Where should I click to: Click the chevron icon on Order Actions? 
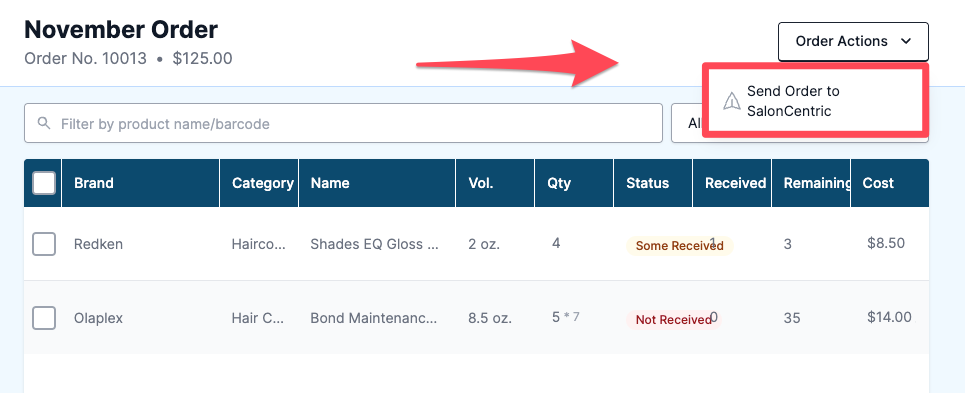point(905,41)
